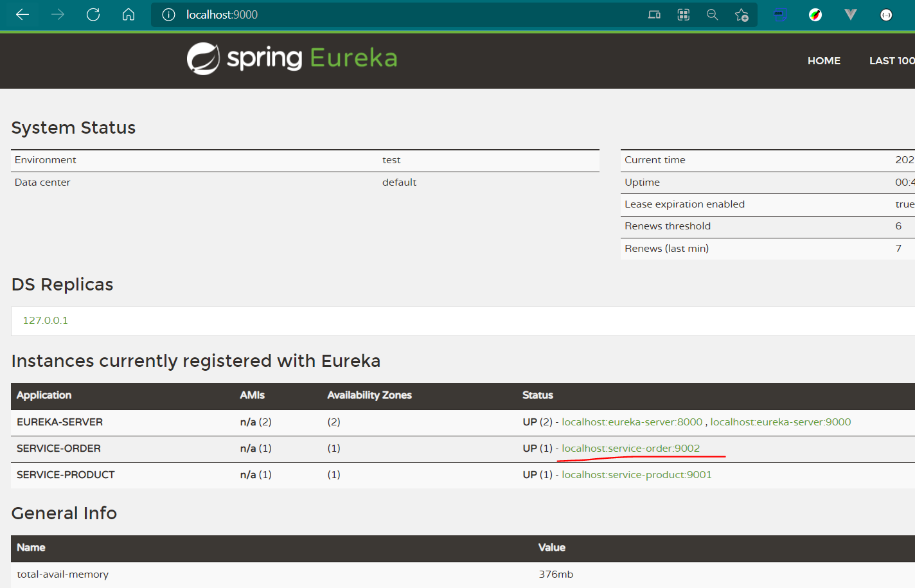Open the device/cast icon in address bar
This screenshot has width=915, height=588.
[654, 15]
